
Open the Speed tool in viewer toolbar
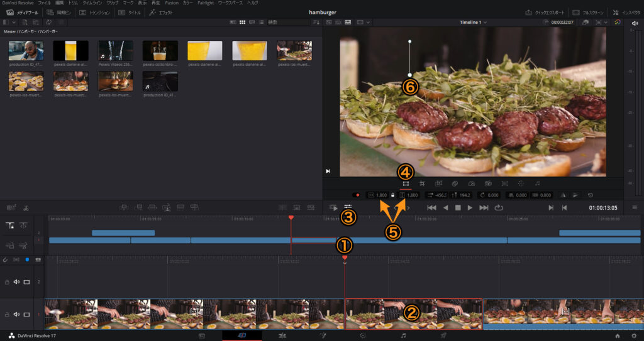472,183
